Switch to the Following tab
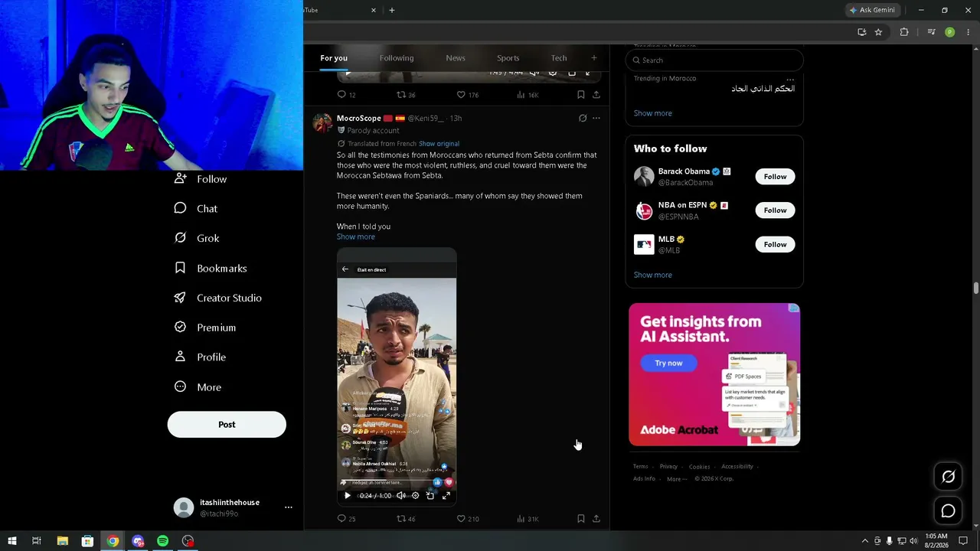Screen dimensions: 980x551 pyautogui.click(x=397, y=58)
